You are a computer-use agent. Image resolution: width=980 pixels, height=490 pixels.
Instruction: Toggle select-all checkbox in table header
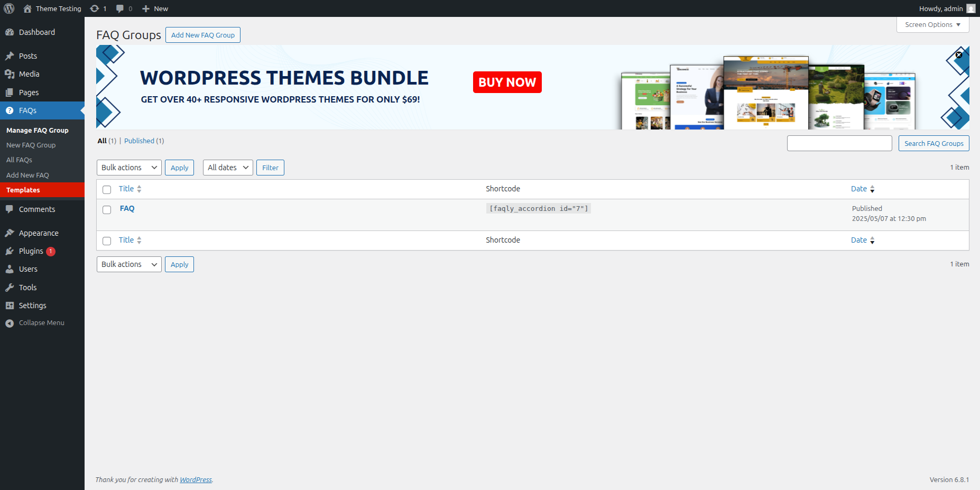[107, 190]
